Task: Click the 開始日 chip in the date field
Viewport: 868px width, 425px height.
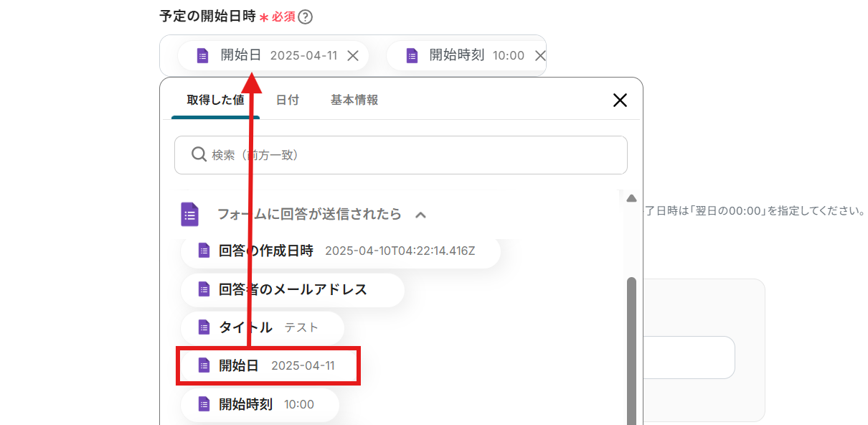Action: coord(273,55)
